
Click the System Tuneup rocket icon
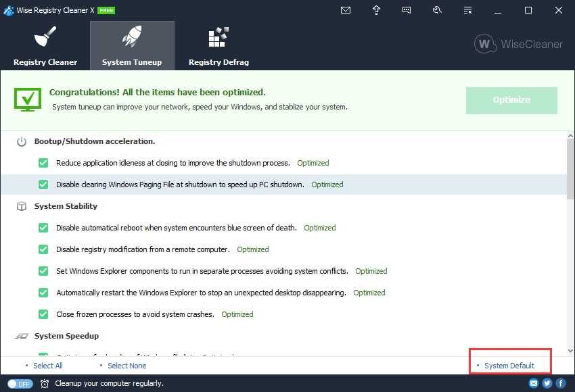click(132, 36)
